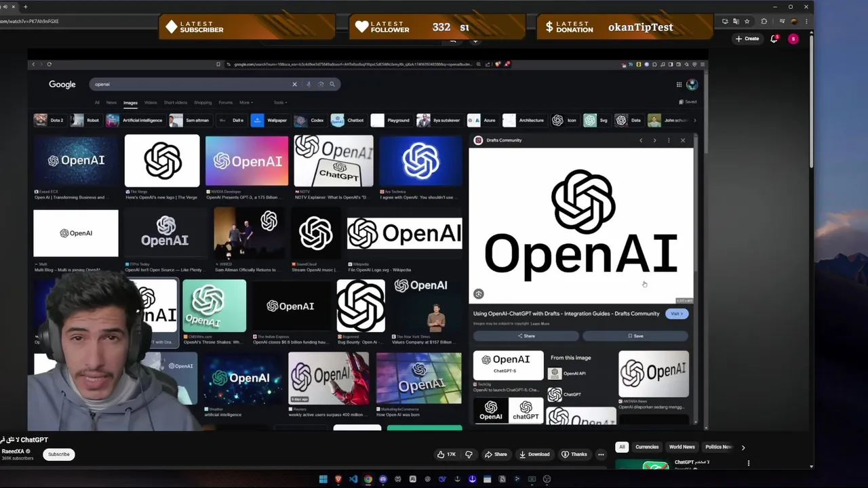
Task: Expand the More search filters dropdown
Action: [245, 102]
